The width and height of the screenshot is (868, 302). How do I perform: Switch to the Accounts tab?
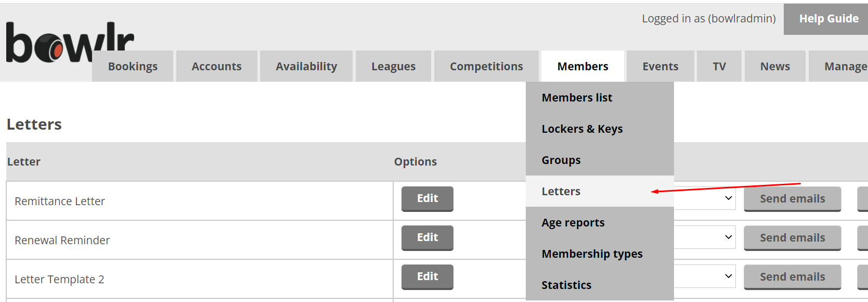[x=216, y=67]
